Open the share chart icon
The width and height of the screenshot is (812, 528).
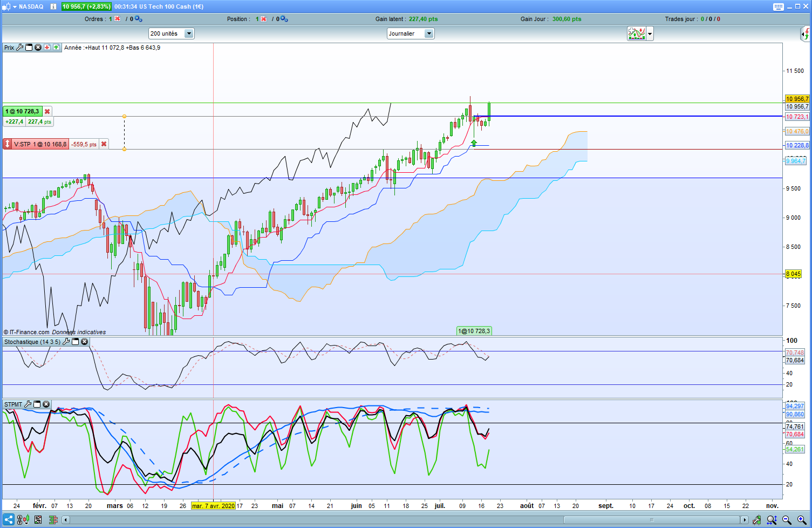(9, 520)
